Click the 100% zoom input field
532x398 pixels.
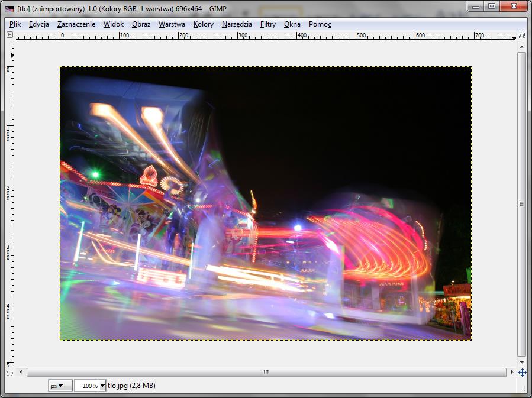pos(86,386)
